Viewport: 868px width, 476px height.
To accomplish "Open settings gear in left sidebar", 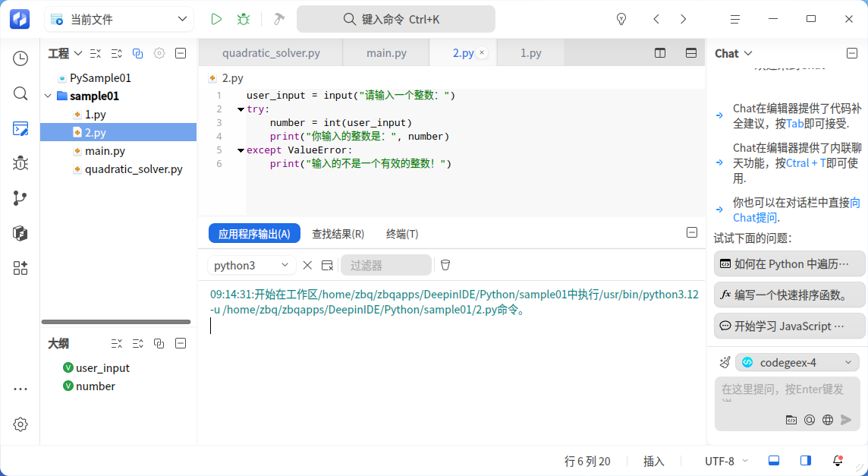I will (20, 424).
